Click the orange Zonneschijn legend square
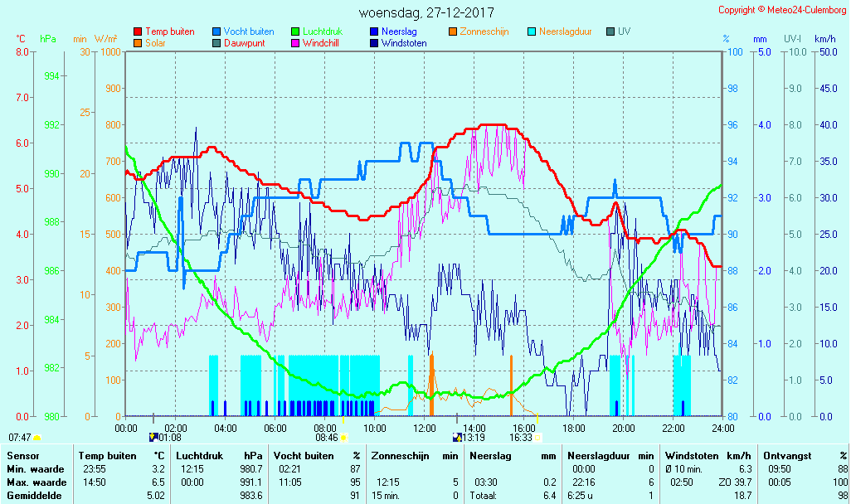 click(x=453, y=32)
